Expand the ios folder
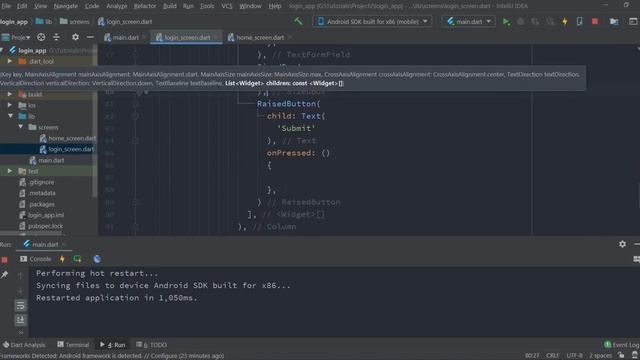The width and height of the screenshot is (640, 360). pyautogui.click(x=10, y=105)
